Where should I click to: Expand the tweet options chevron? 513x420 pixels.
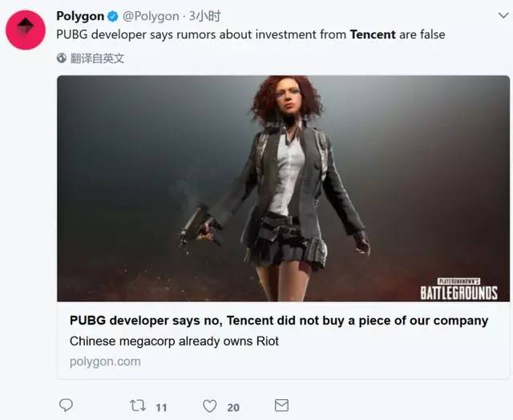tap(503, 15)
